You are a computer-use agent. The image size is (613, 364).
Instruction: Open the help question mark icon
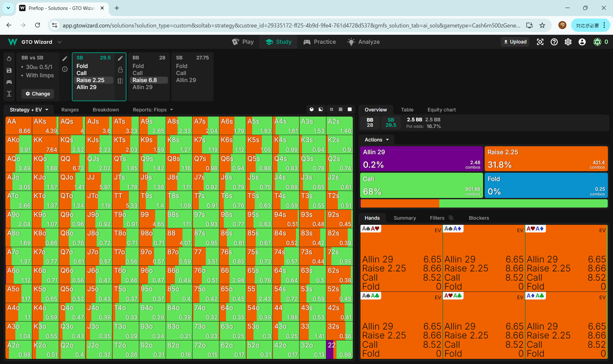point(554,42)
